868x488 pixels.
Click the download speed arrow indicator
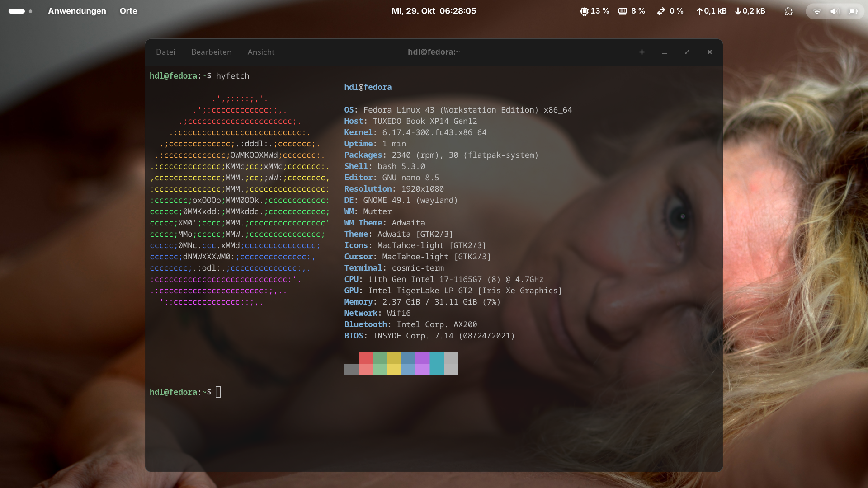[738, 11]
